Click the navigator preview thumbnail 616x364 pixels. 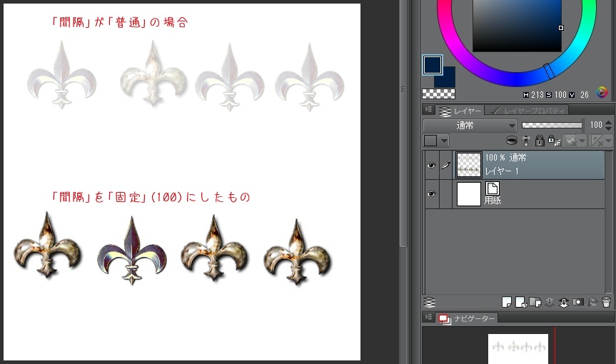517,349
